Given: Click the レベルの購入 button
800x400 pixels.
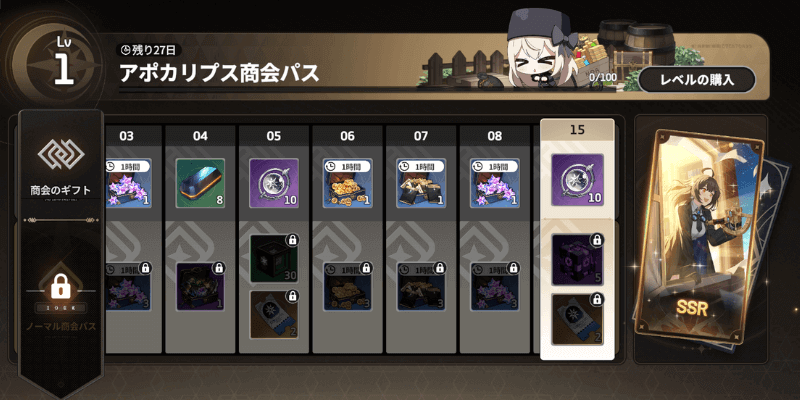Looking at the screenshot, I should coord(697,80).
